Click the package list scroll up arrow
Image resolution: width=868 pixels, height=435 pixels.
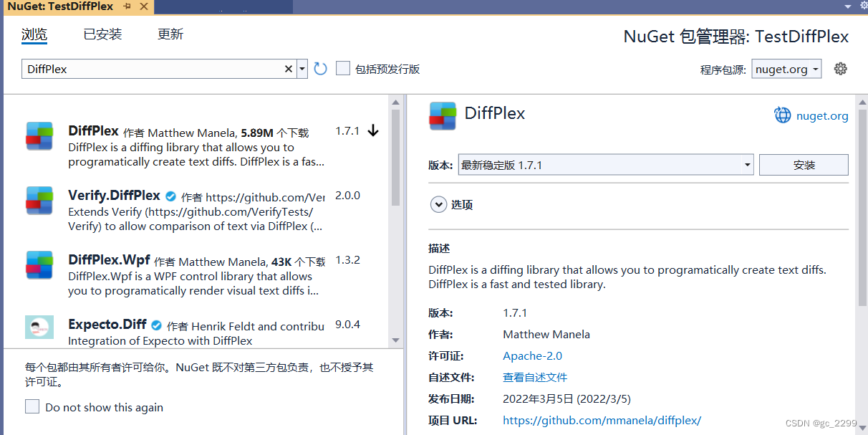point(395,103)
